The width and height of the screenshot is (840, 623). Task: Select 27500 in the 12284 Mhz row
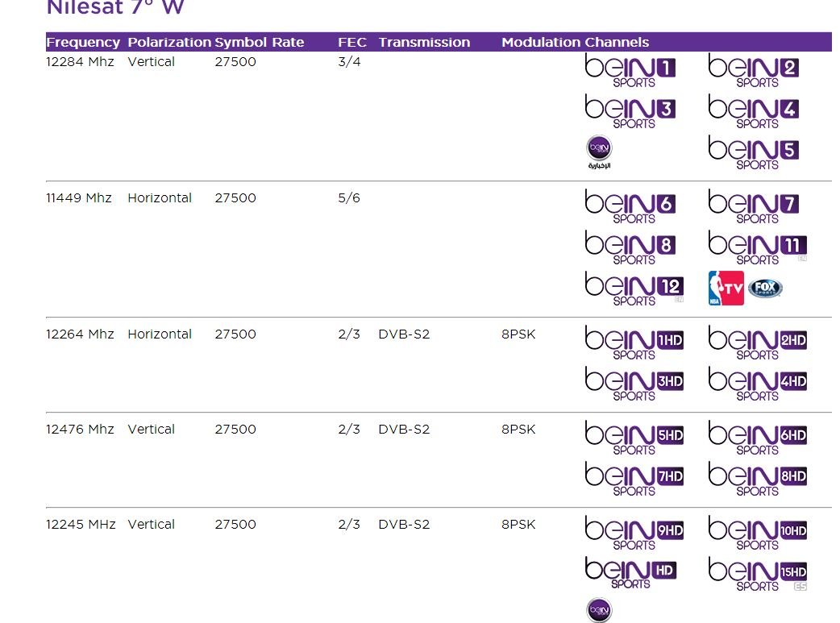[x=235, y=61]
